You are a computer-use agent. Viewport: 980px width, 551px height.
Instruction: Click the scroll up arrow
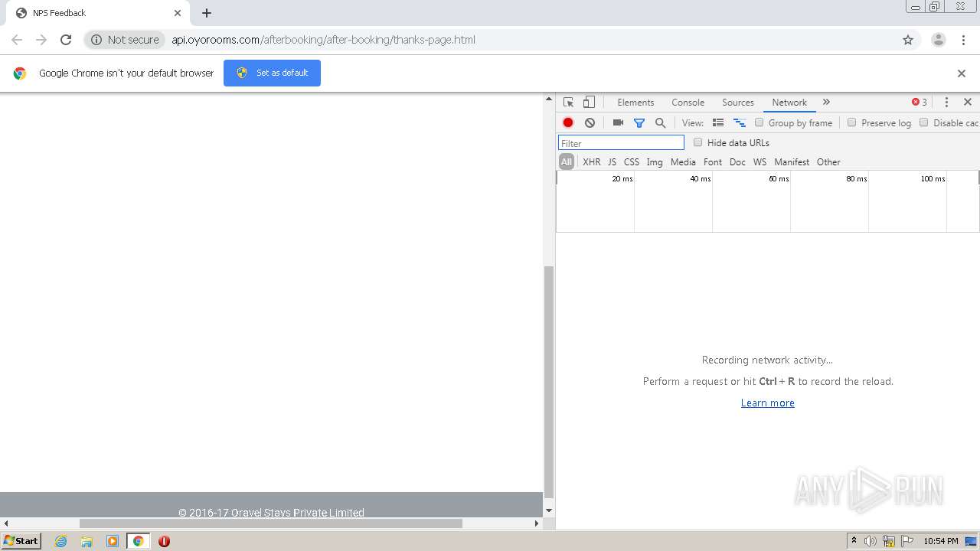(548, 99)
